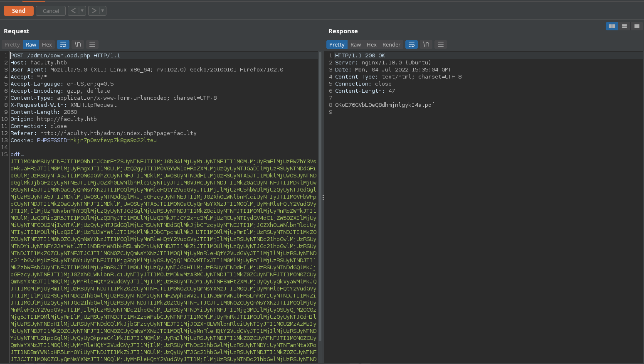Open the Response Render tab
Screen dimensions: 644x364
tap(391, 44)
